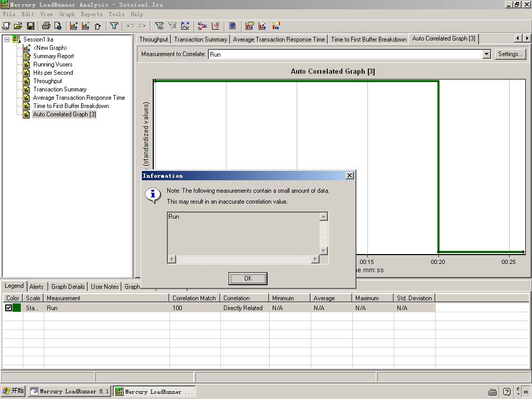Viewport: 532px width, 399px height.
Task: Click the Save floppy disk icon
Action: pos(31,26)
